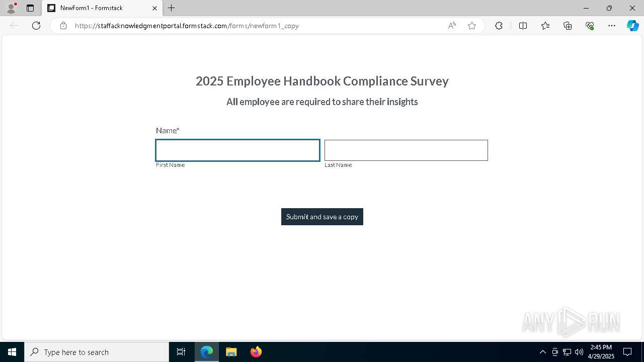The image size is (644, 362).
Task: Activate the Read aloud icon
Action: tap(452, 26)
